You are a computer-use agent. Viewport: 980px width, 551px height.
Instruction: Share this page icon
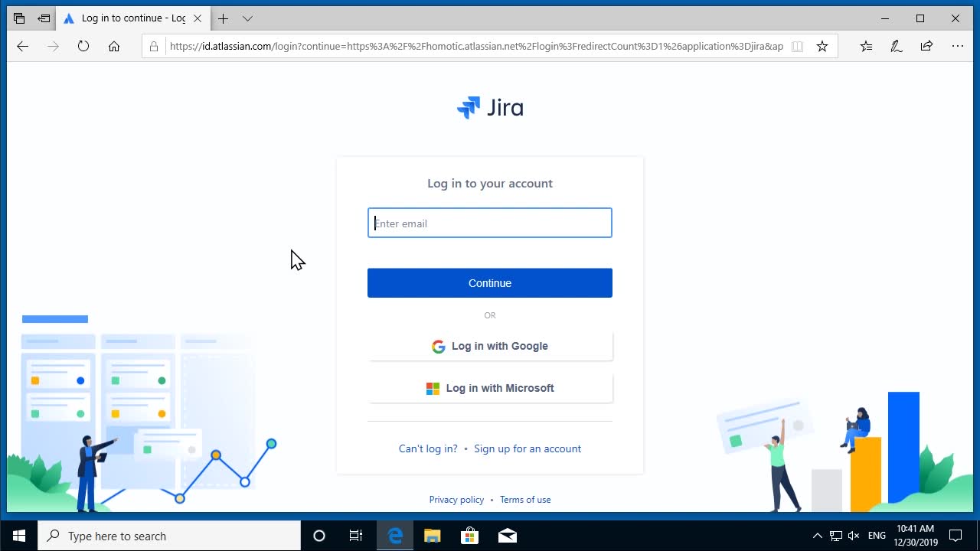pyautogui.click(x=926, y=47)
